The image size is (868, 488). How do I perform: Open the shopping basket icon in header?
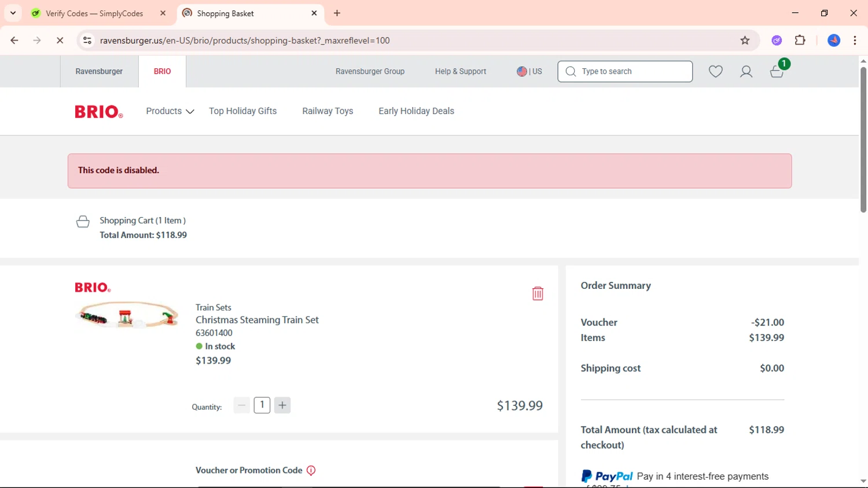(x=777, y=71)
